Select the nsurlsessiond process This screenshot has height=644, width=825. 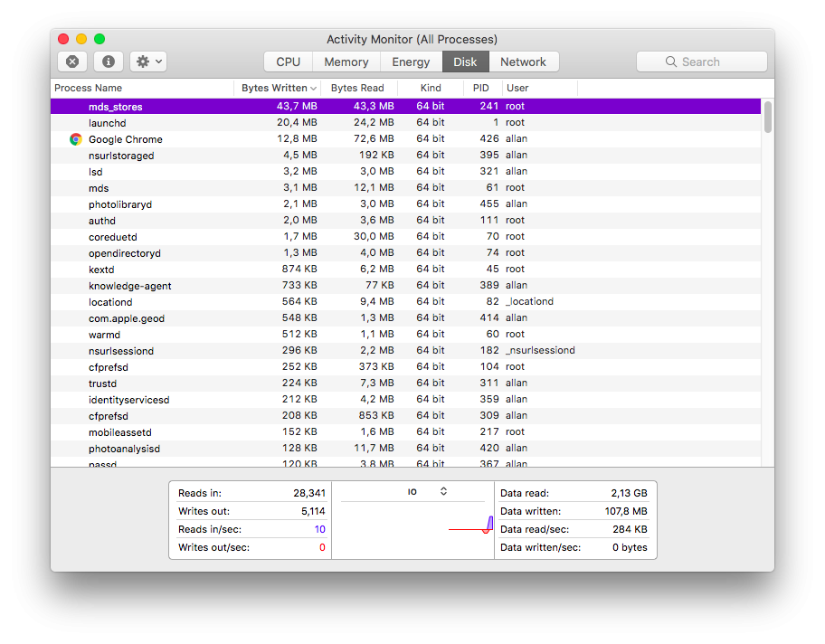405,351
